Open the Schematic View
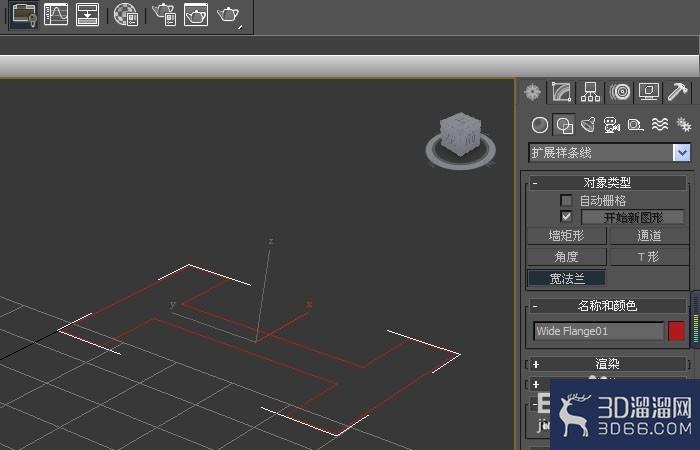 coord(87,15)
